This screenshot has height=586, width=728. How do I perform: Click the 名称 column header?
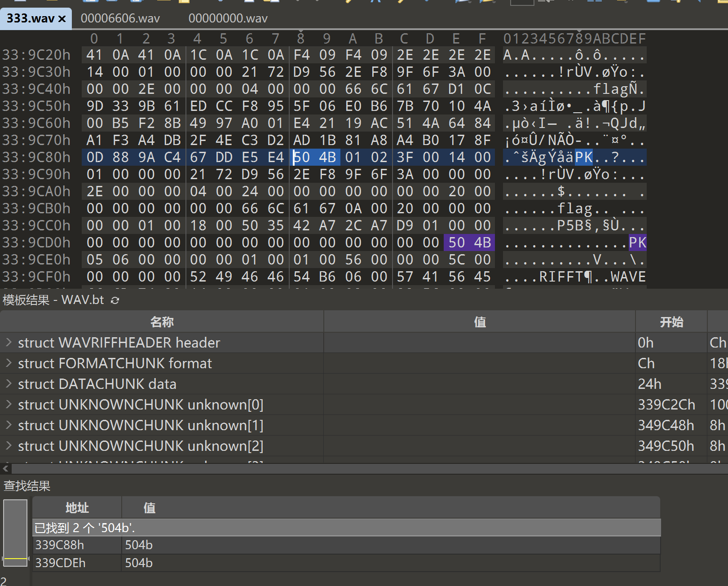point(162,322)
